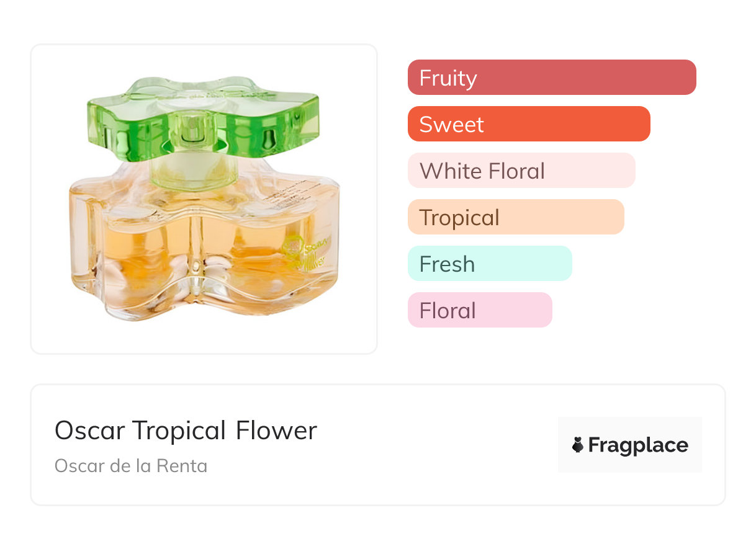Screen dimensions: 756x536
Task: Click the word "Tropical" in the perfume title
Action: (x=179, y=431)
